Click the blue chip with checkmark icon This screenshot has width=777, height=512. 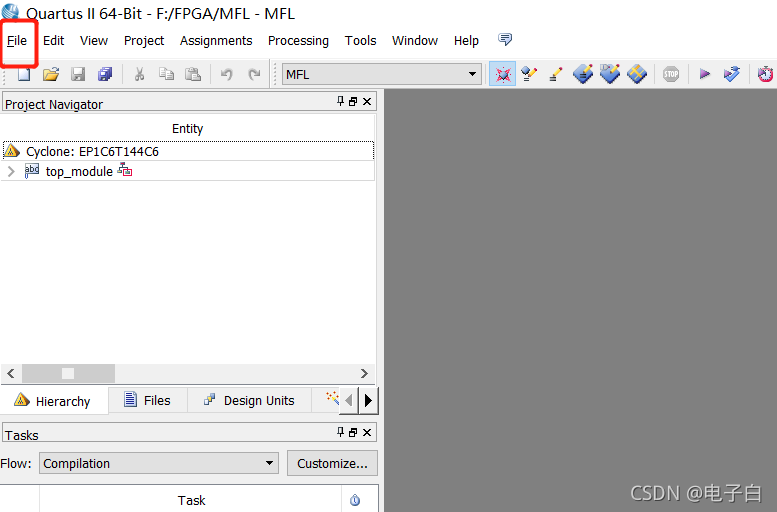pyautogui.click(x=610, y=74)
